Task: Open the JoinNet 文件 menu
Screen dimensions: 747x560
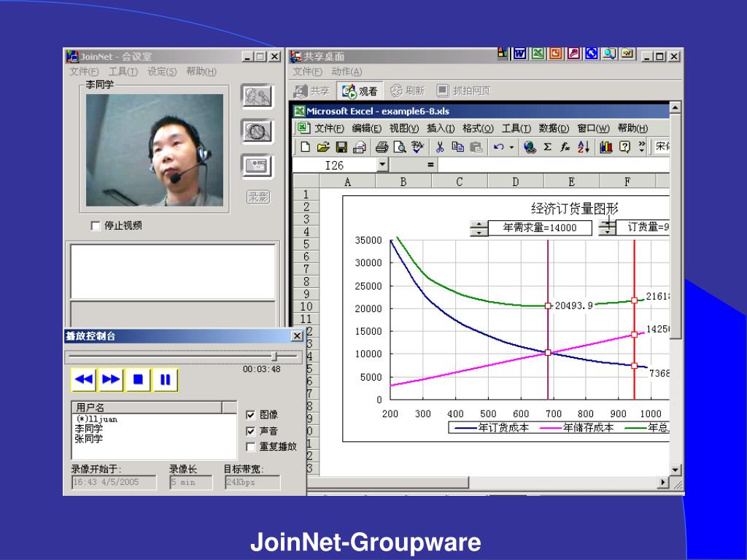Action: coord(85,72)
